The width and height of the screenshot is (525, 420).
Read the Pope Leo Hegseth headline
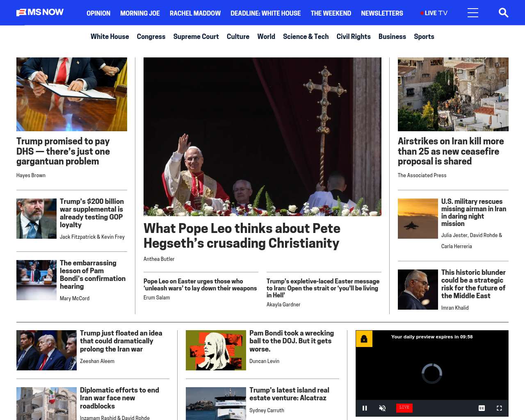coord(242,235)
